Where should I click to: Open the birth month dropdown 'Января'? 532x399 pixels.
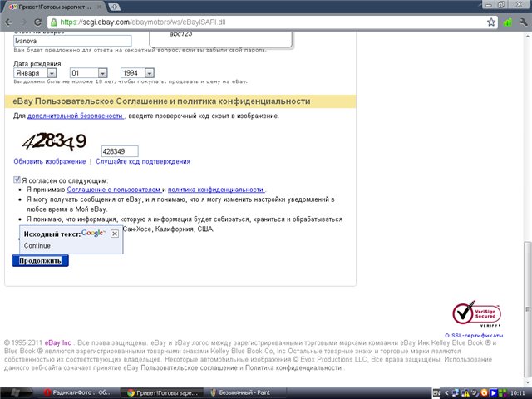click(x=35, y=73)
